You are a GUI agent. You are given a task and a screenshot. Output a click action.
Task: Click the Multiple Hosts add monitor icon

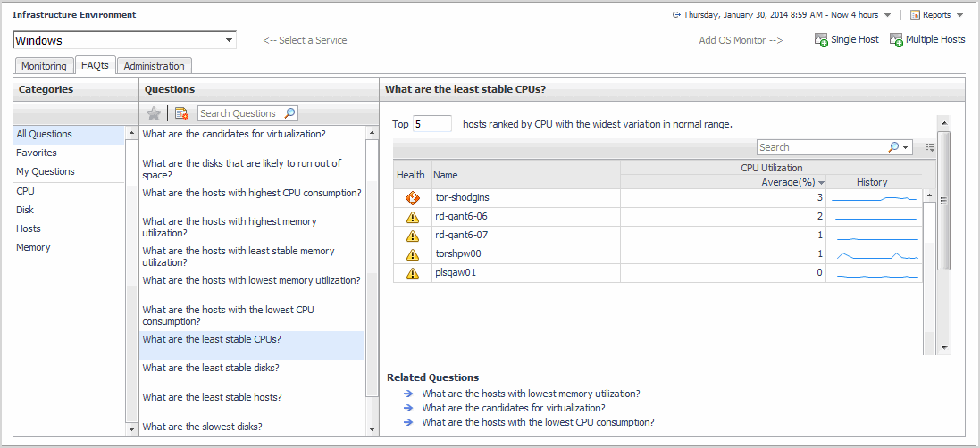click(x=896, y=40)
